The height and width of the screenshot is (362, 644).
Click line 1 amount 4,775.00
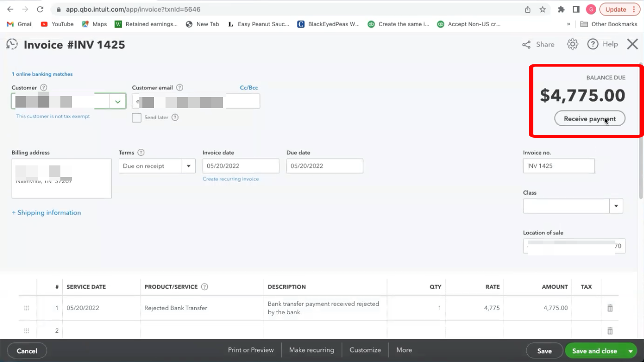pyautogui.click(x=555, y=308)
